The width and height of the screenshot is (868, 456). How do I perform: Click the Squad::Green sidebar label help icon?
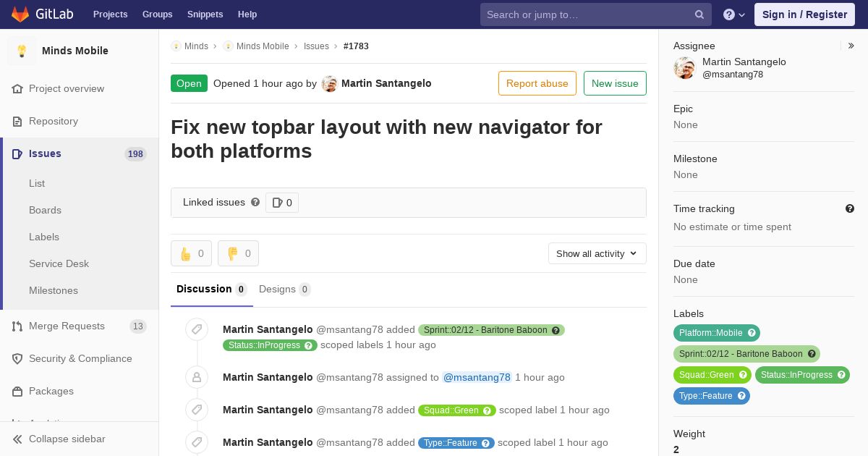[743, 375]
